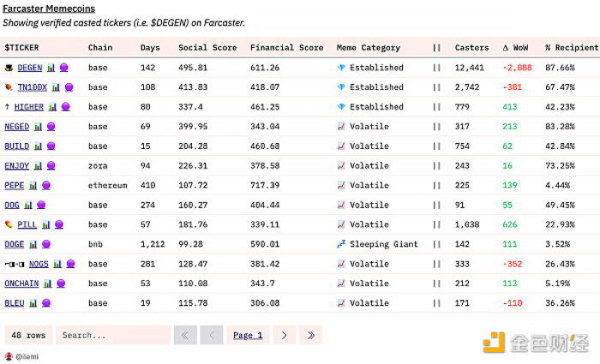The height and width of the screenshot is (364, 600).
Task: Sort by the Days column header
Action: point(150,48)
